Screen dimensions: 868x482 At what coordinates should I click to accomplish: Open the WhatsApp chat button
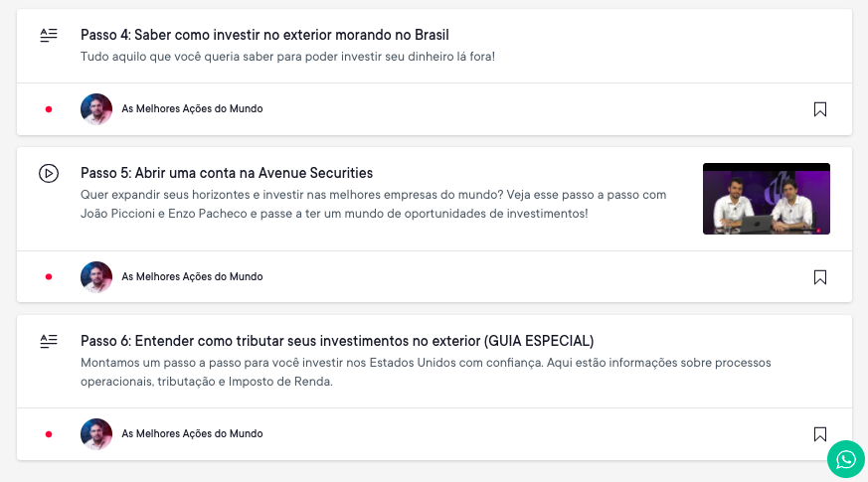846,459
